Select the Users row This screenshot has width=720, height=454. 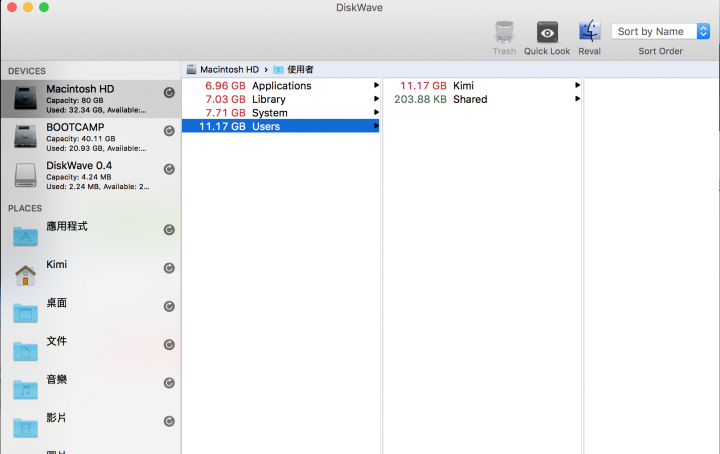coord(281,126)
